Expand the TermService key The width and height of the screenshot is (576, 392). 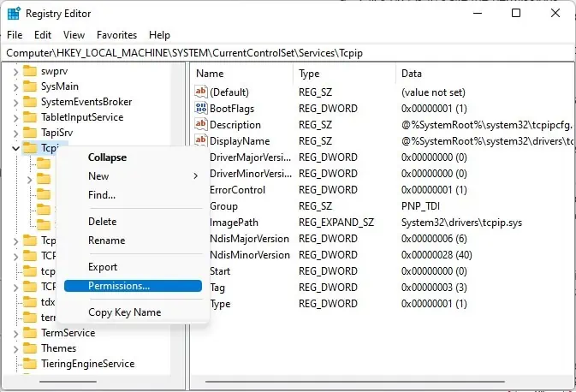15,334
